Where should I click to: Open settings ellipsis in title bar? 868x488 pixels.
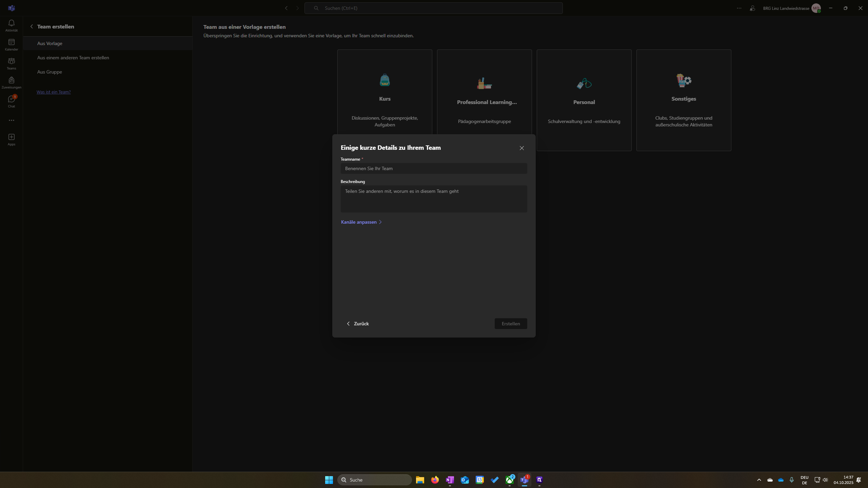pyautogui.click(x=739, y=8)
